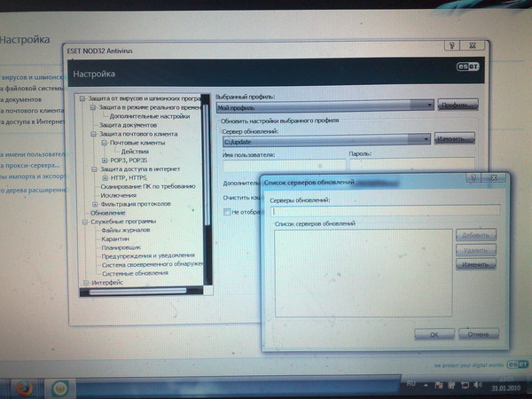Collapse 'Защита в режиме реального времени' node
The width and height of the screenshot is (532, 399).
pos(93,107)
